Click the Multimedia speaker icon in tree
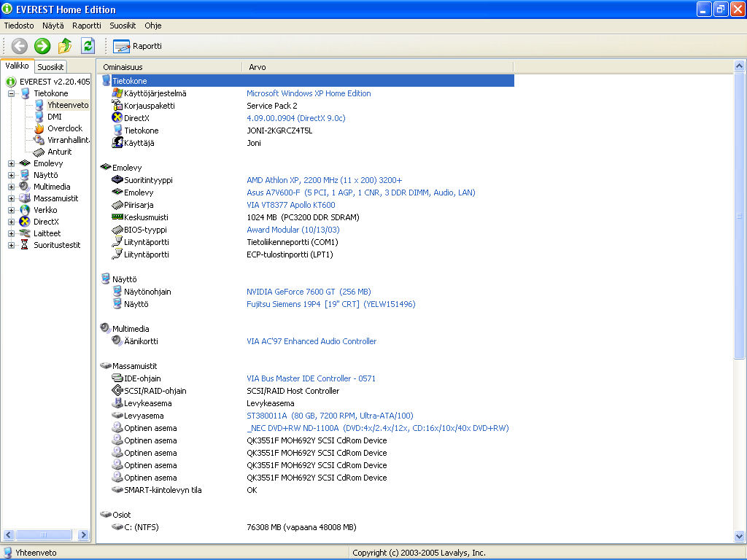 [x=25, y=187]
